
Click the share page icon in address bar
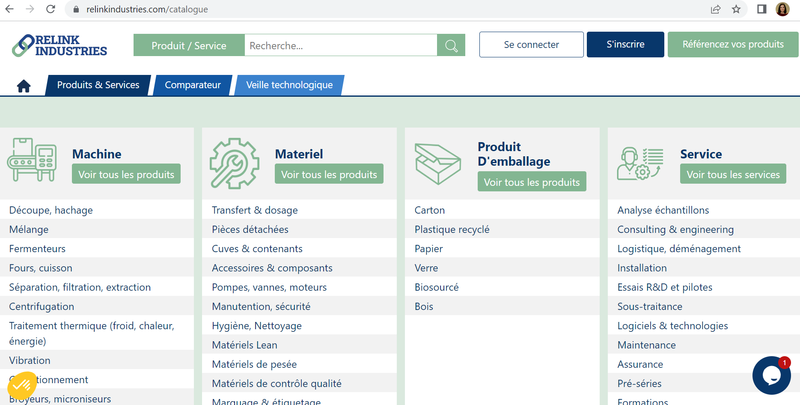tap(716, 9)
